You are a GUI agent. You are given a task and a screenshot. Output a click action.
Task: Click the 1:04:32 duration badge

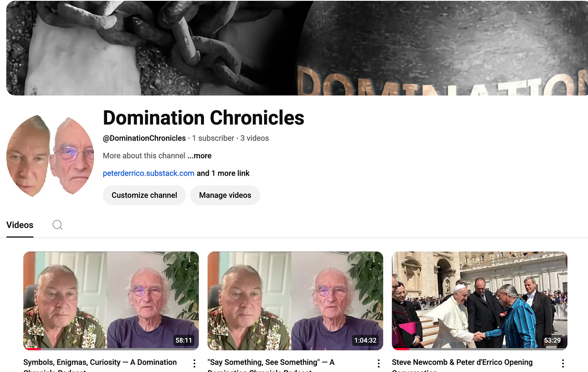pos(365,340)
